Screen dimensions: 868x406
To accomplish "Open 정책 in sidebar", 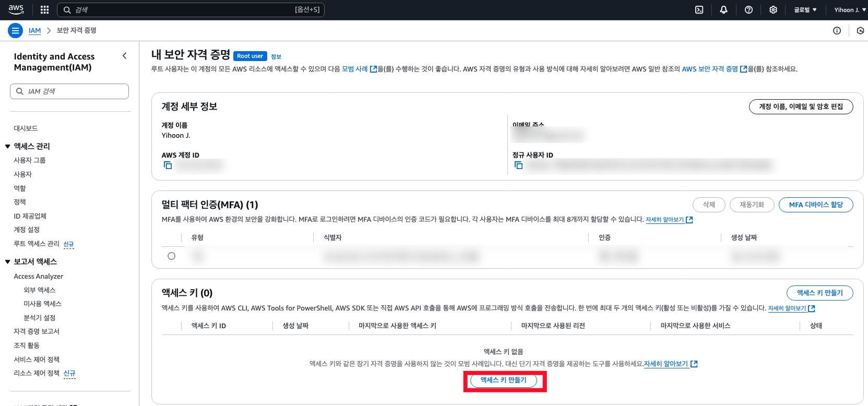I will click(x=20, y=202).
